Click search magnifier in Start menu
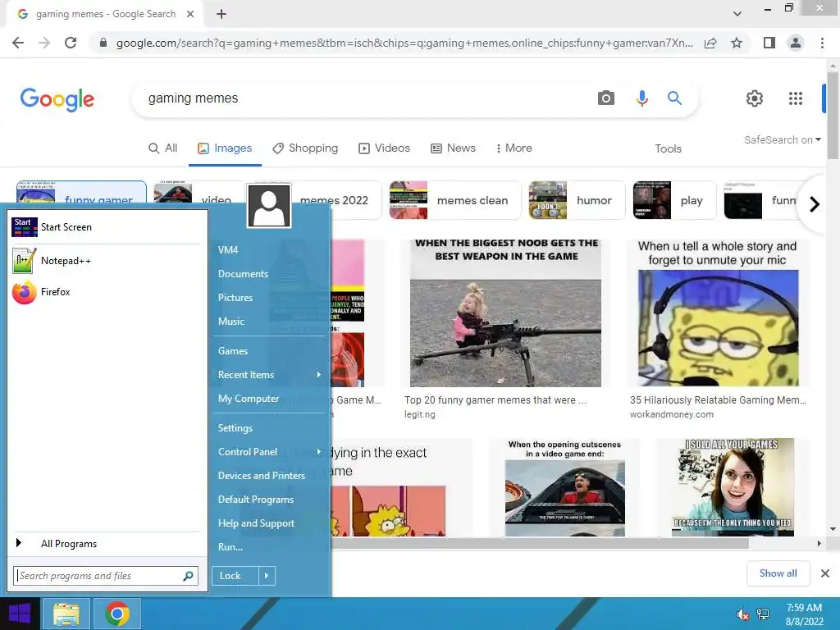The height and width of the screenshot is (630, 840). tap(188, 576)
